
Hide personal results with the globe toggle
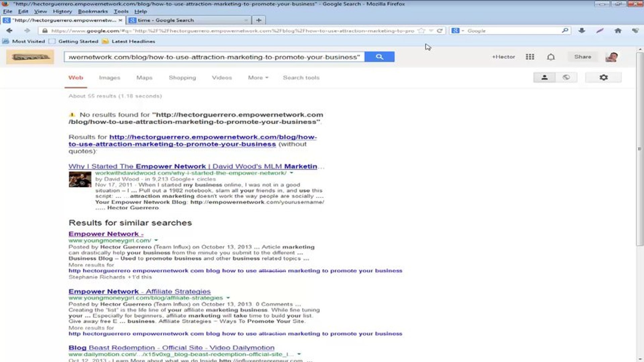coord(566,77)
